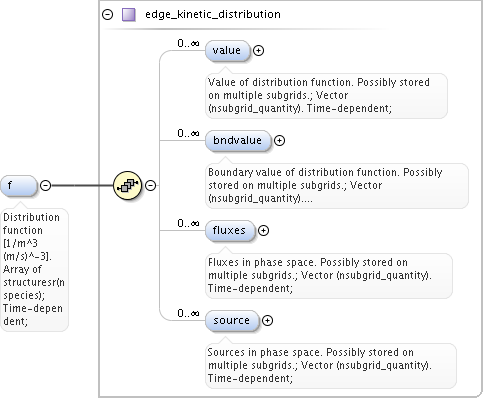Screen dimensions: 484x399
Task: Click the bndvalue boundary description annotation
Action: (337, 186)
